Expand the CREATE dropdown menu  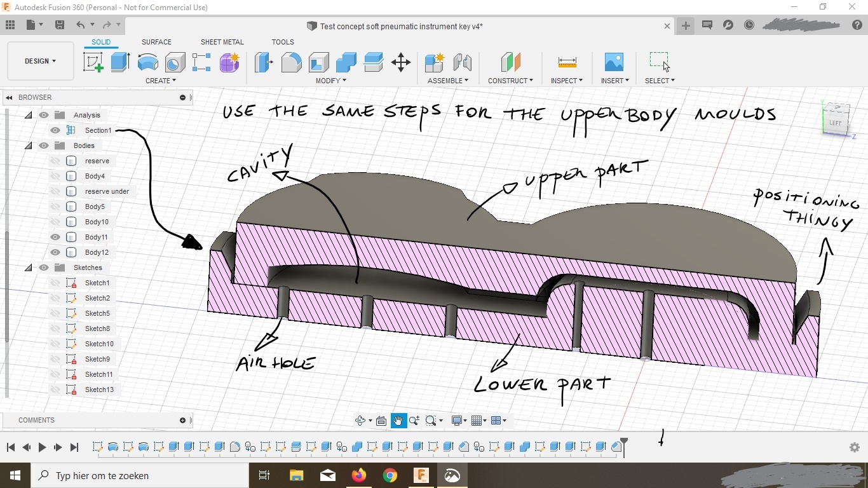(161, 81)
